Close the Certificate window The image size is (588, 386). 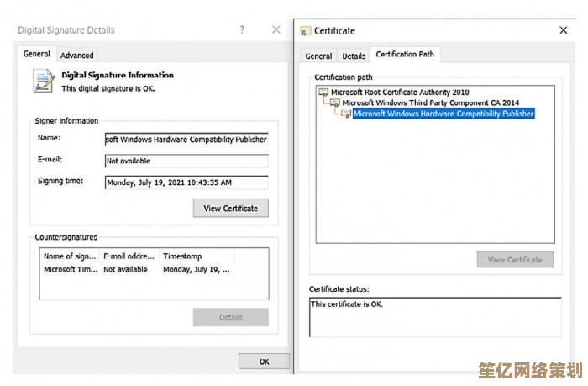pyautogui.click(x=563, y=30)
